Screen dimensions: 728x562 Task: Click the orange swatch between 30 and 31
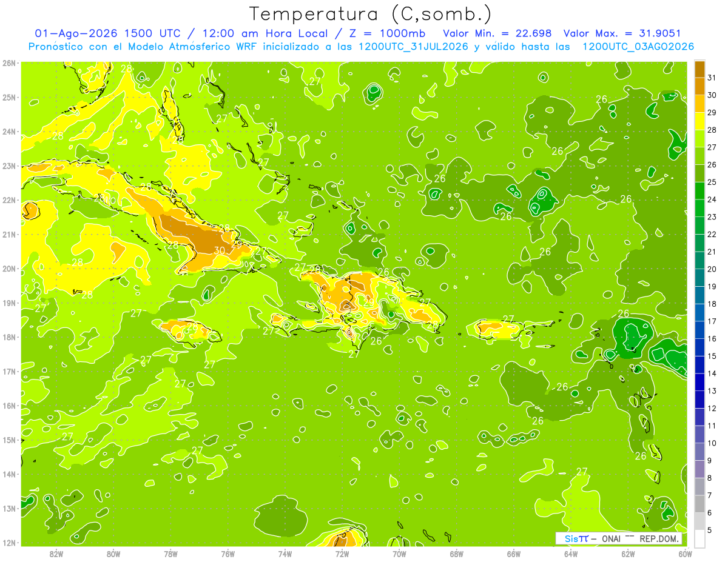pyautogui.click(x=699, y=87)
